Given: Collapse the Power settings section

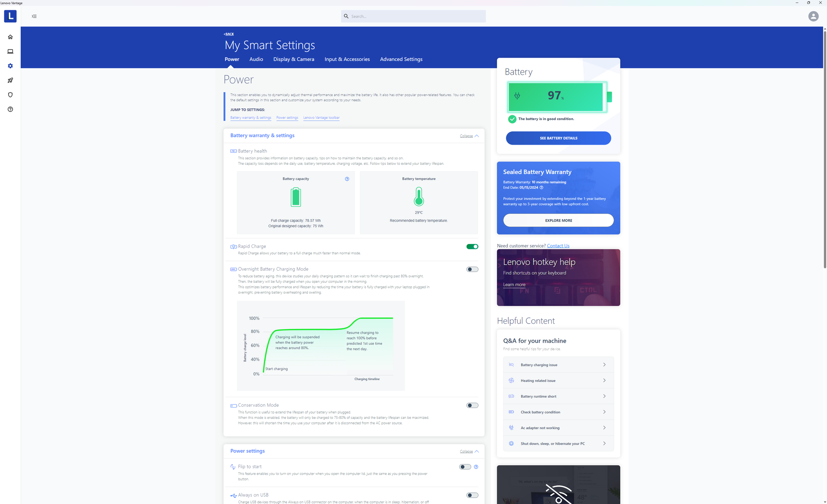Looking at the screenshot, I should (x=469, y=451).
